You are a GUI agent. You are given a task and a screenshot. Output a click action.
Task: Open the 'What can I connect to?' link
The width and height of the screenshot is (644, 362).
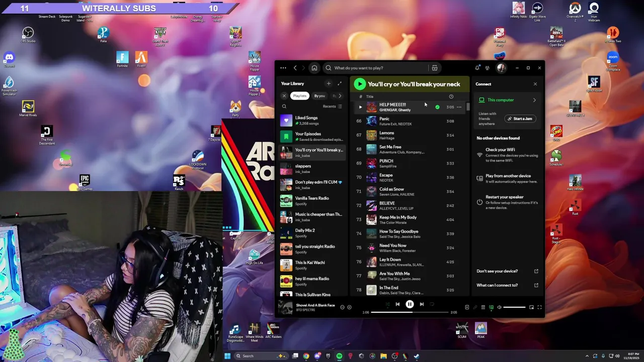(x=507, y=285)
